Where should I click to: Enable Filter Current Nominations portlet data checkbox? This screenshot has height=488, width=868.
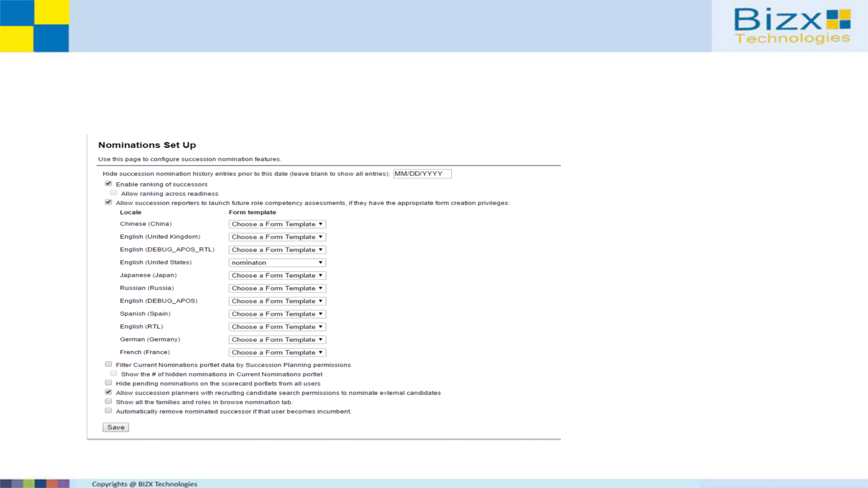108,364
